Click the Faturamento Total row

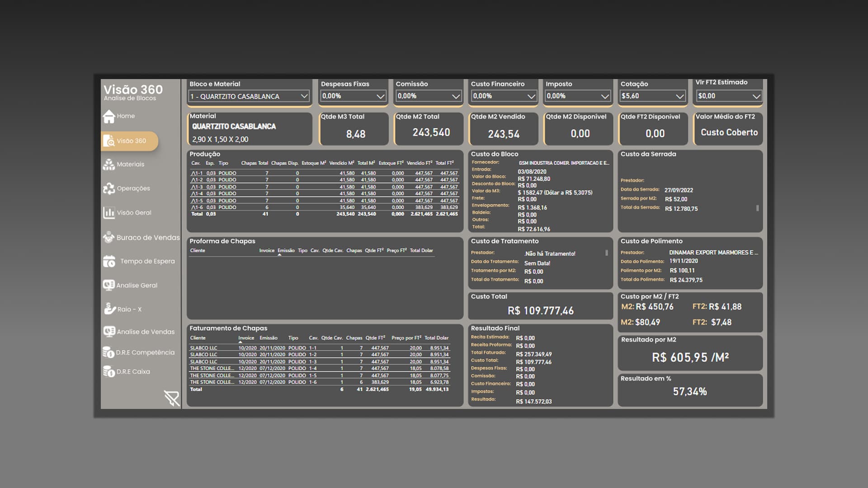click(x=320, y=389)
